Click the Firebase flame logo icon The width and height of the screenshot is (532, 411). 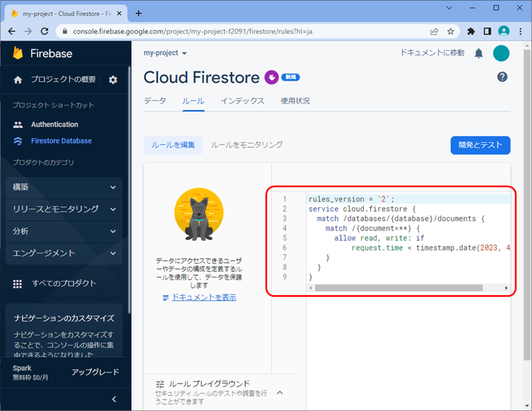click(18, 53)
